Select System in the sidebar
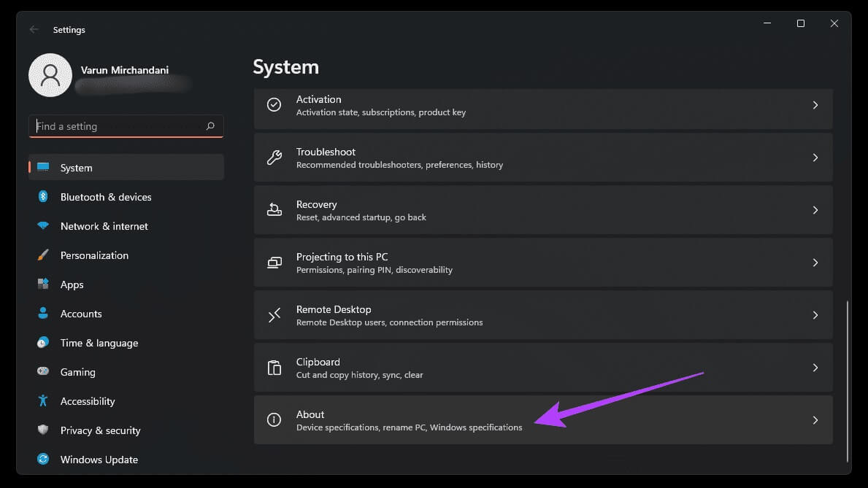The width and height of the screenshot is (868, 488). [126, 167]
